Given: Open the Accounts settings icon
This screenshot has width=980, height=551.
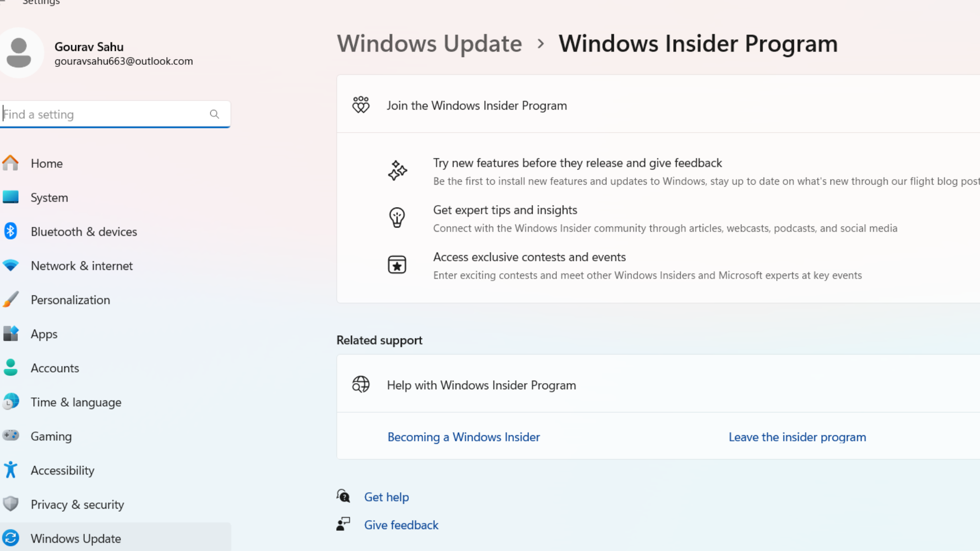Looking at the screenshot, I should [x=11, y=367].
